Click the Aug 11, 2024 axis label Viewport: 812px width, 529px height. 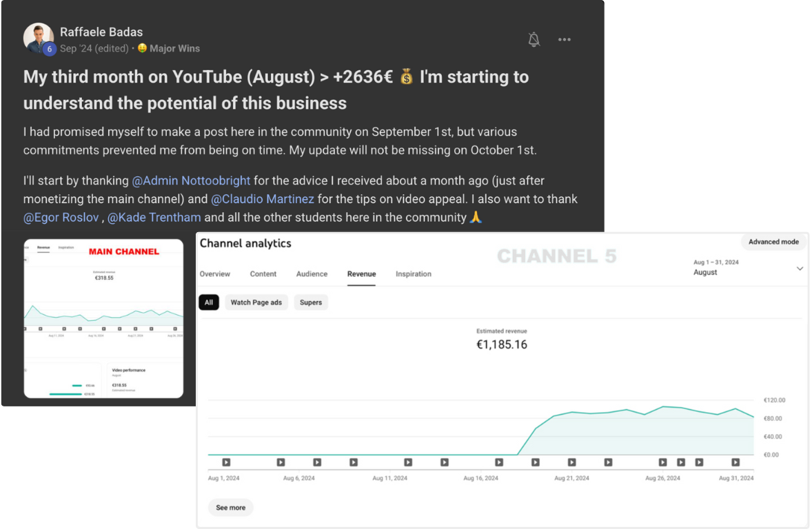(x=390, y=478)
